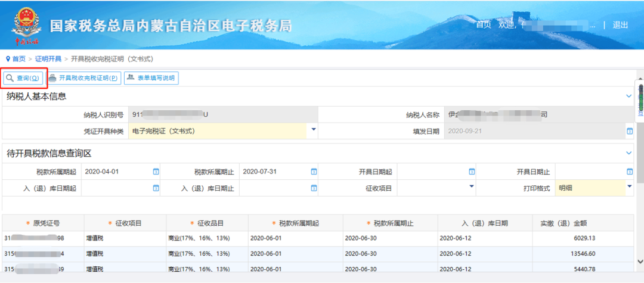Click the 入（退）库日期 column header
Screen dimensions: 644x283
click(x=485, y=223)
